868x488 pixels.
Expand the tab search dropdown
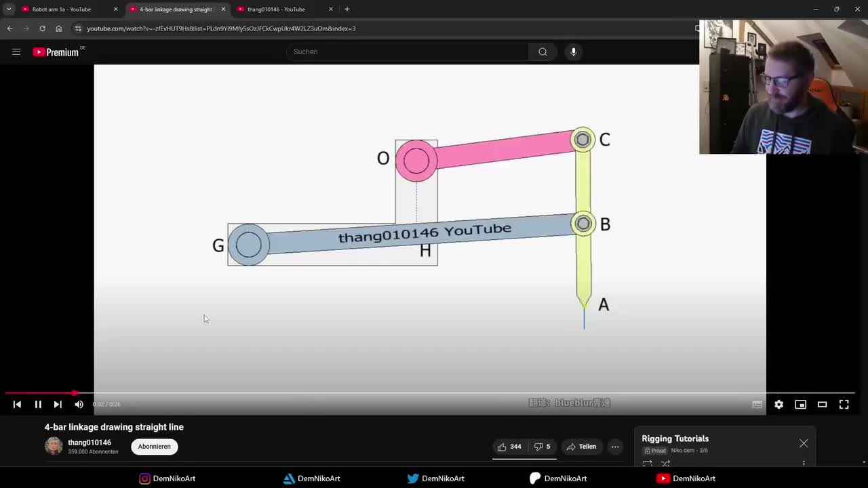(9, 9)
